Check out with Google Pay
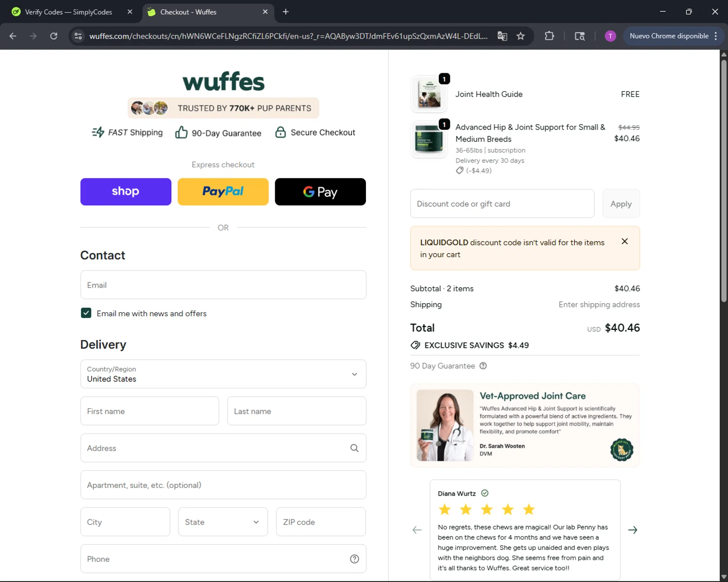The width and height of the screenshot is (728, 582). (320, 192)
